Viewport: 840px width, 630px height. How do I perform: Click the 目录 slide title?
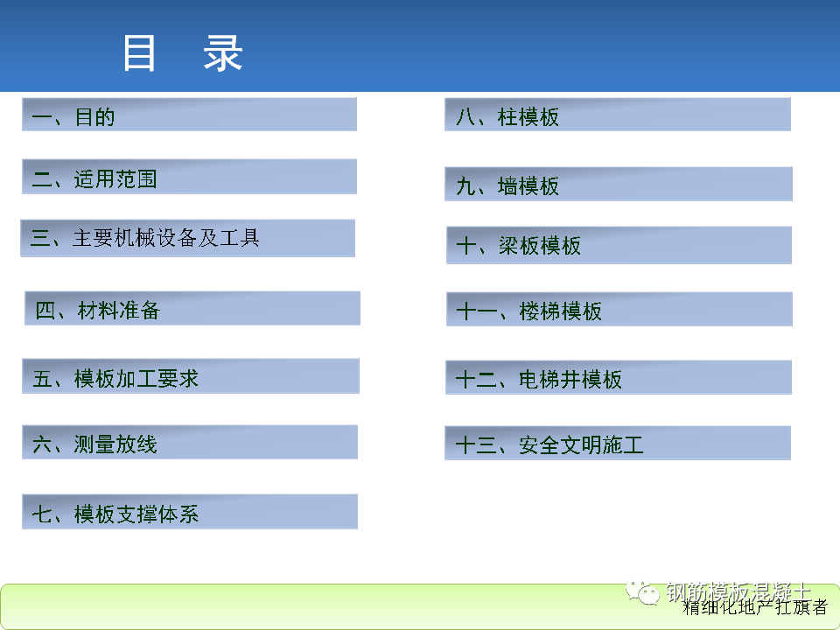pyautogui.click(x=183, y=53)
